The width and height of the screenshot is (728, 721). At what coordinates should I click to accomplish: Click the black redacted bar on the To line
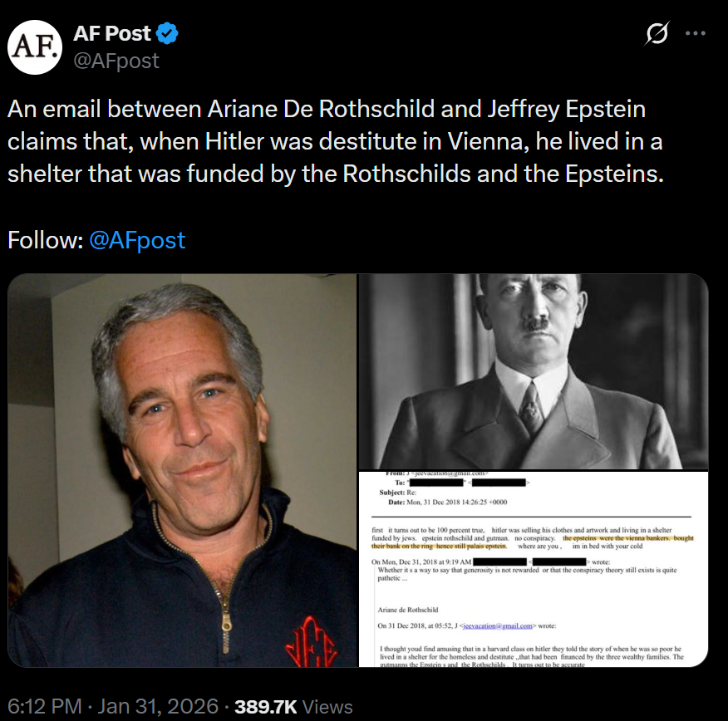(436, 482)
